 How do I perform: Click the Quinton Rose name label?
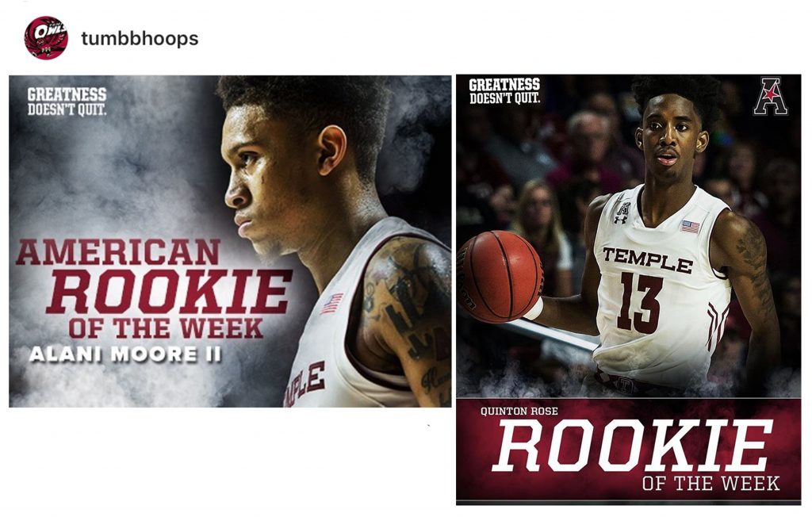(x=519, y=412)
